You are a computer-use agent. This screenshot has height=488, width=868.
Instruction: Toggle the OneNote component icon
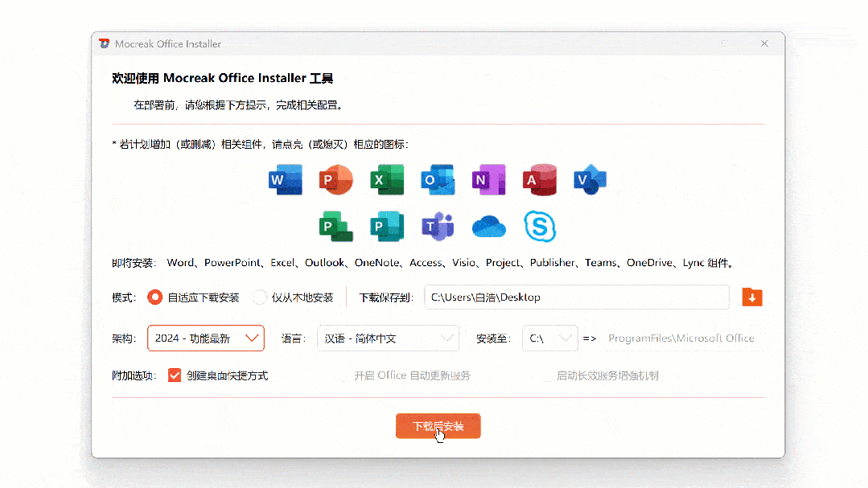[489, 180]
